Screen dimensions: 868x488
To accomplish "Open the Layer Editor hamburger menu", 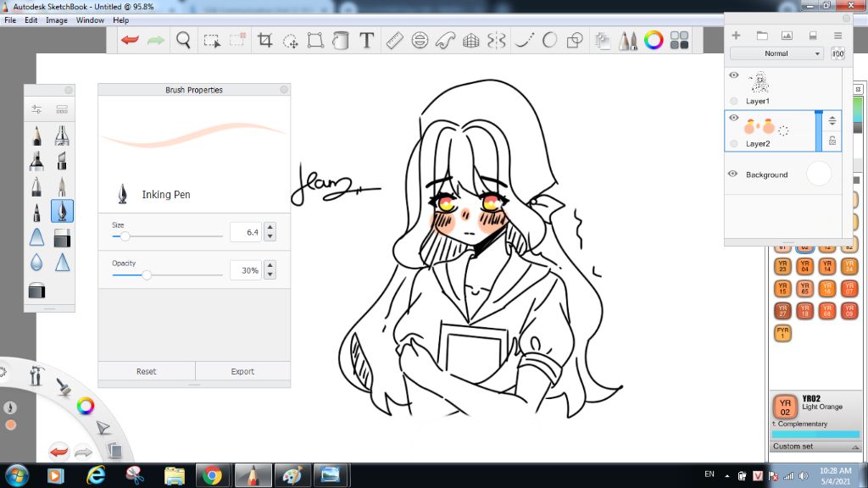I will (838, 36).
